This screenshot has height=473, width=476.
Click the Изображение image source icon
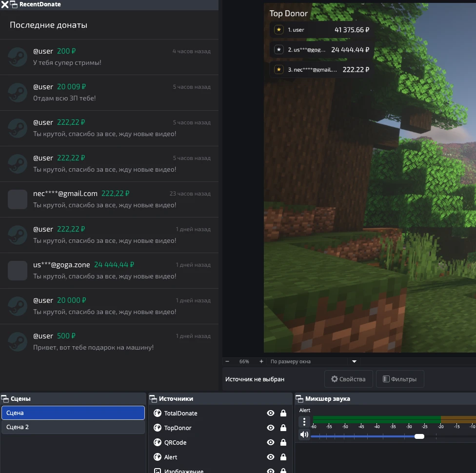click(157, 471)
